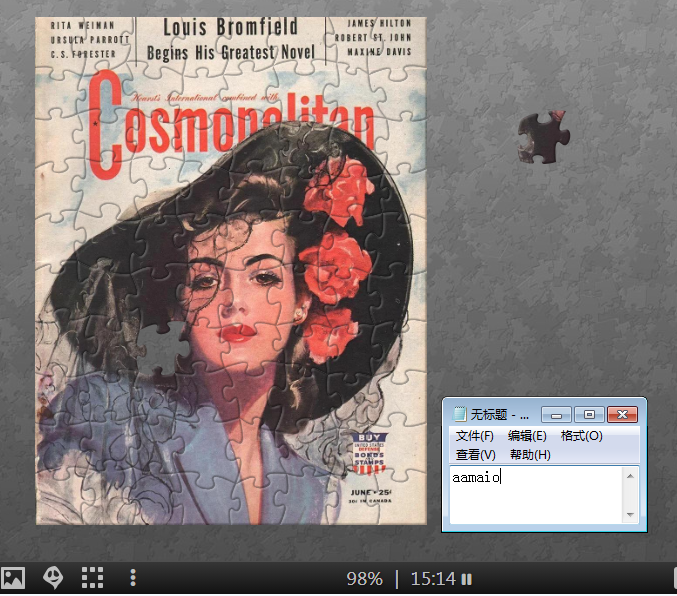Image resolution: width=677 pixels, height=596 pixels.
Task: Click Notepad scrollbar up arrow
Action: (630, 476)
